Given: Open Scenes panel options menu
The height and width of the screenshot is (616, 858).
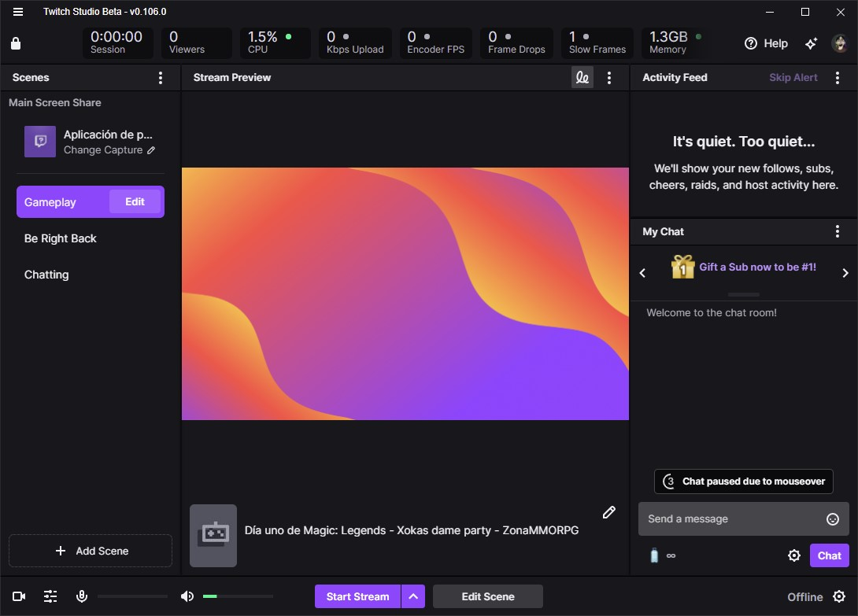Looking at the screenshot, I should click(161, 78).
